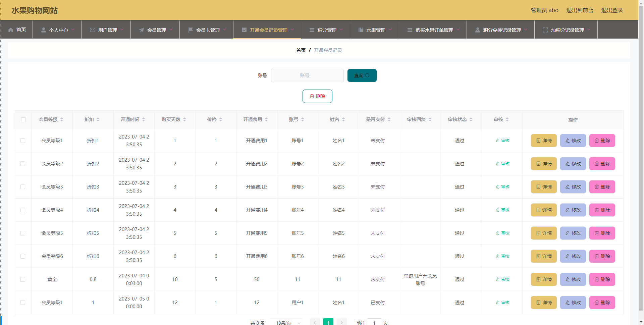Click the paper plane icon for 会员管理
The width and height of the screenshot is (644, 325).
pos(142,30)
